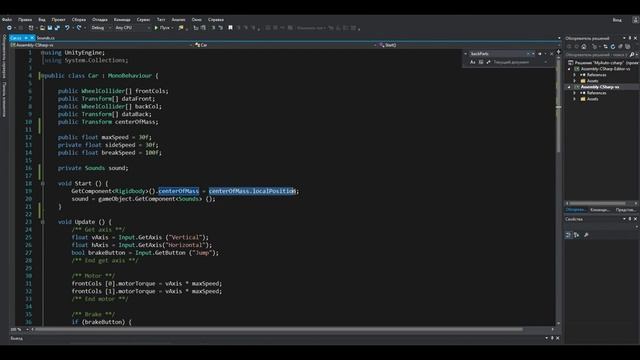The width and height of the screenshot is (640, 360).
Task: Open the Any CPU platform dropdown
Action: tap(132, 28)
